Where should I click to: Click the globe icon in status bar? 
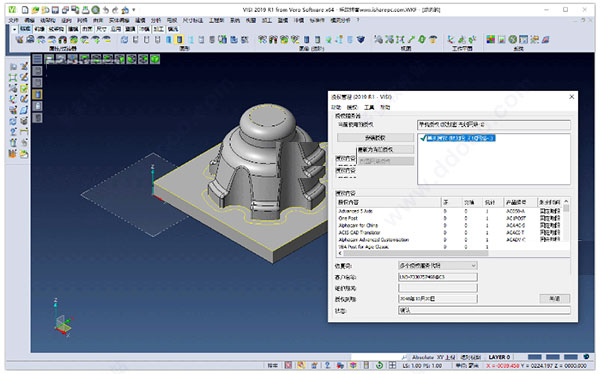587,356
